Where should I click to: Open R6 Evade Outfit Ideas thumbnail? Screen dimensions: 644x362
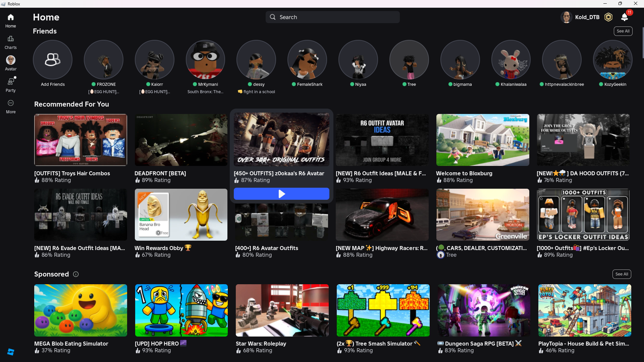(x=80, y=215)
